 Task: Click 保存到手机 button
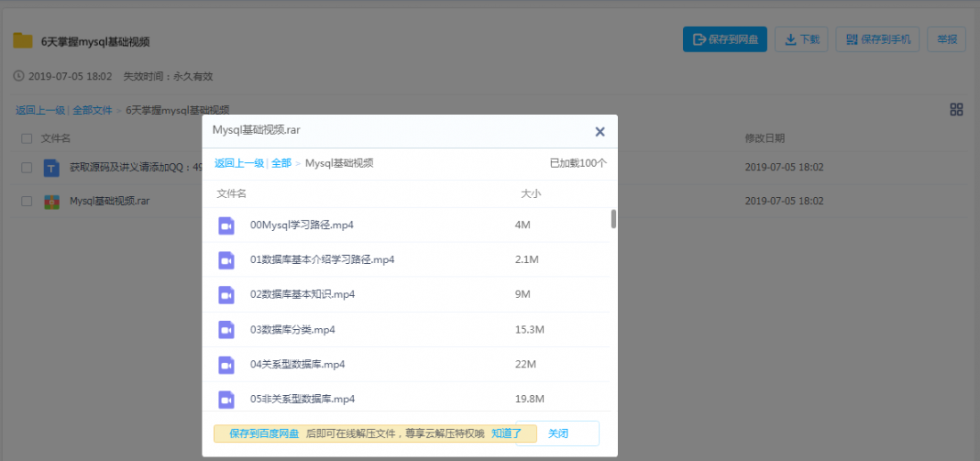[878, 39]
